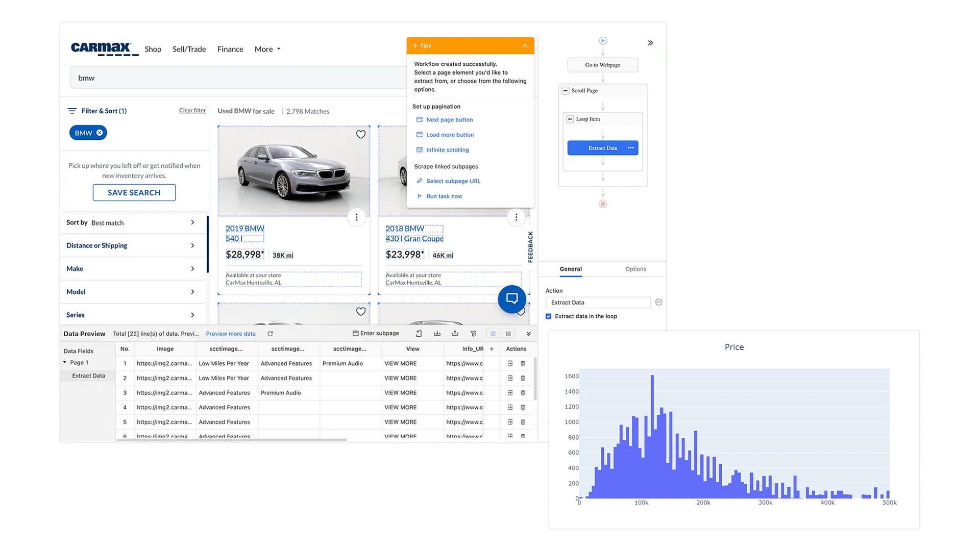Click API icon next to Action field
980x551 pixels.
click(659, 302)
